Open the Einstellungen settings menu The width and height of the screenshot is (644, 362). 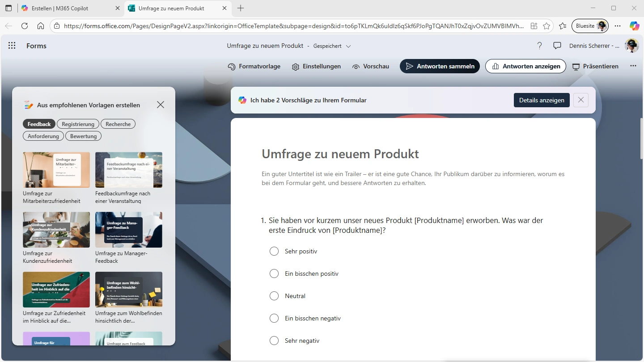pyautogui.click(x=316, y=66)
